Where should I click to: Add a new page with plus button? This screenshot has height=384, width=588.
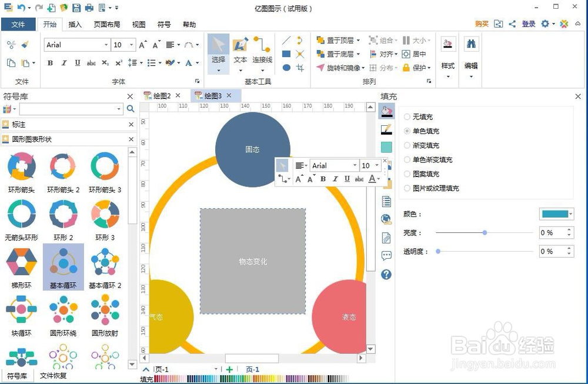(x=229, y=369)
